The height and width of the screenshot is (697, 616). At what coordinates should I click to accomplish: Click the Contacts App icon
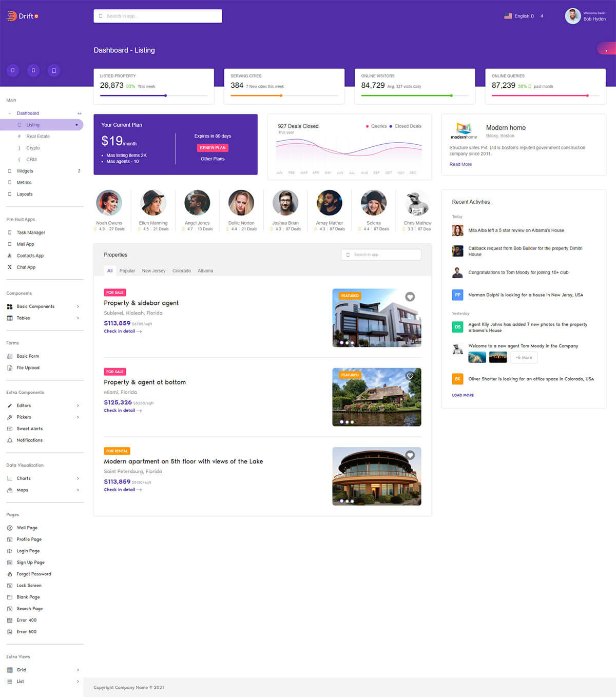(x=10, y=256)
